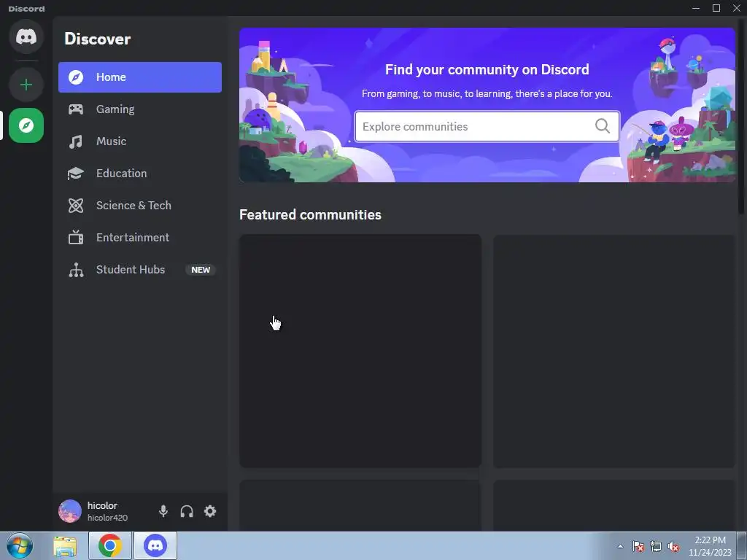Screen dimensions: 747x560
Task: Click the network tray icon
Action: (656, 546)
